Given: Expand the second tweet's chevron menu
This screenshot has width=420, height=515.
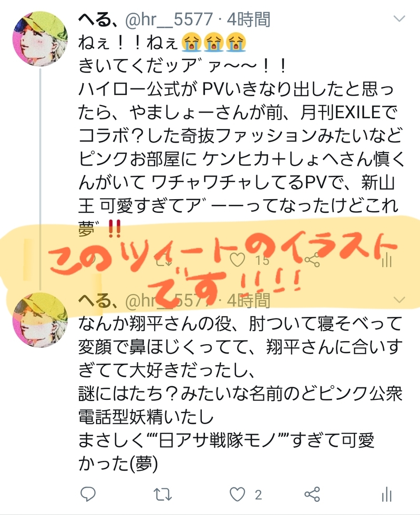Looking at the screenshot, I should [399, 300].
